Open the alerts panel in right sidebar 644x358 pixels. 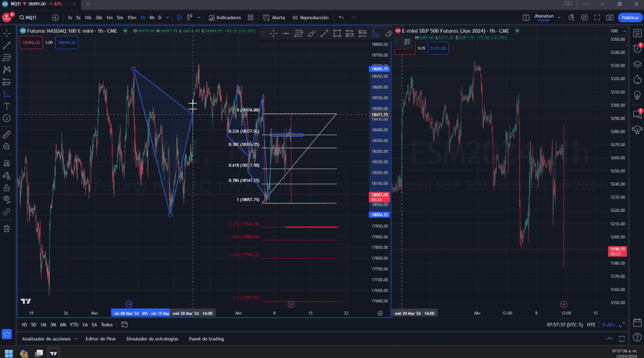[x=637, y=48]
